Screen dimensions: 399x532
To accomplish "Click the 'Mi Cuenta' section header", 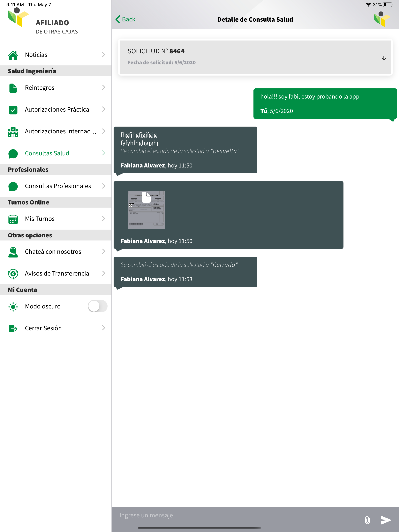I will coord(22,290).
